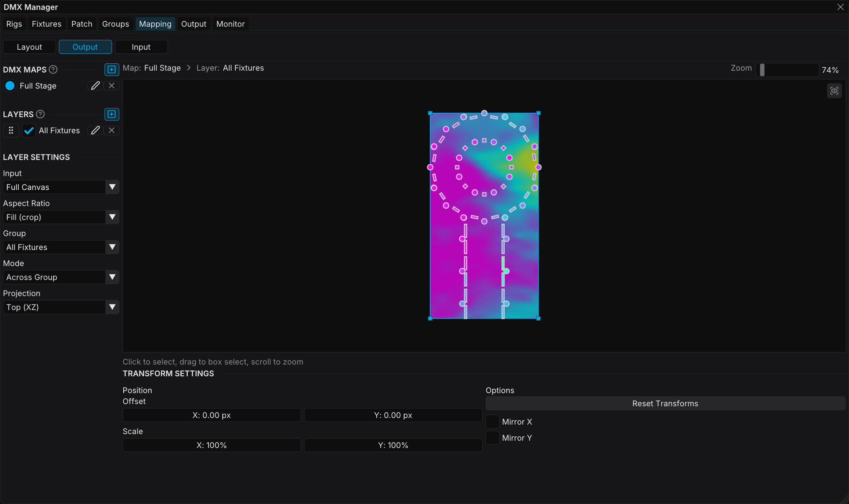849x504 pixels.
Task: Open the Projection dropdown (Top XZ)
Action: [61, 307]
